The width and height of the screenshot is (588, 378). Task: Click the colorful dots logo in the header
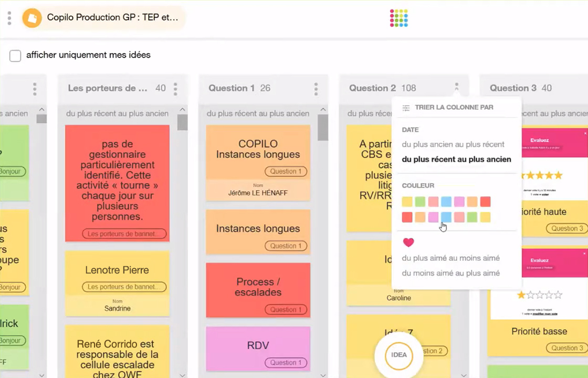(398, 18)
